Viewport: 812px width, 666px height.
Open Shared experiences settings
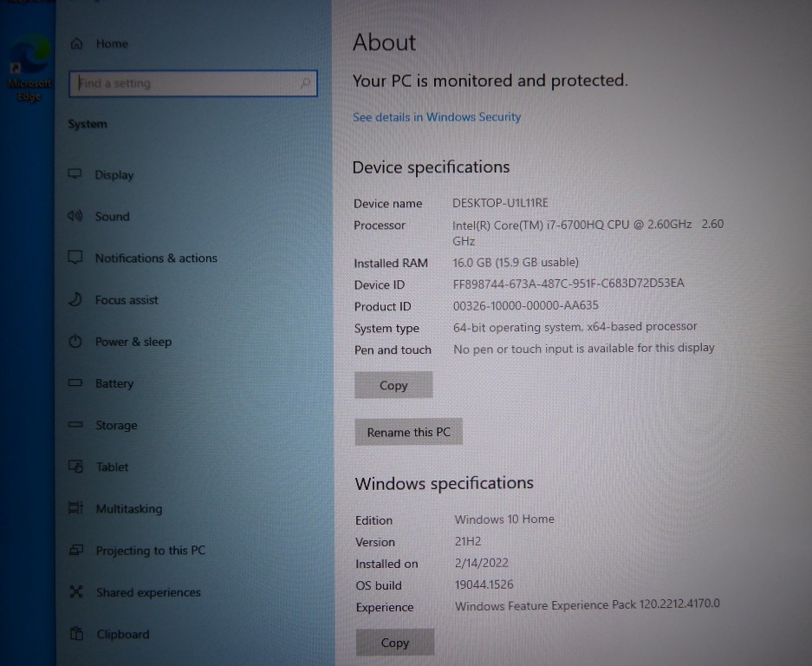[149, 592]
